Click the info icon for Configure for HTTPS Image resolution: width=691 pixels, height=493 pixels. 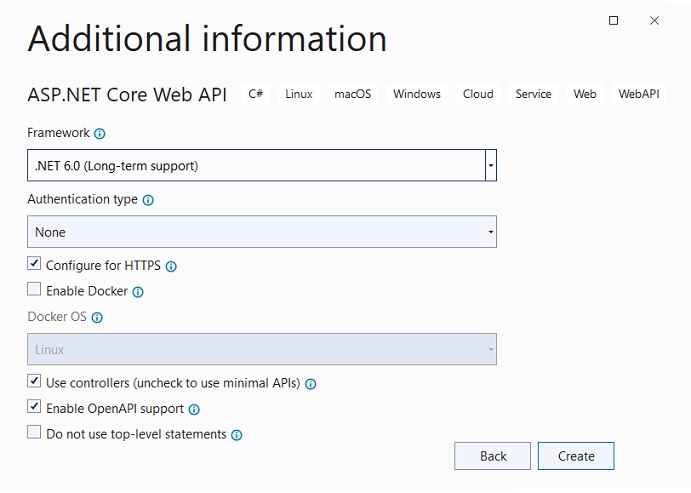tap(171, 267)
